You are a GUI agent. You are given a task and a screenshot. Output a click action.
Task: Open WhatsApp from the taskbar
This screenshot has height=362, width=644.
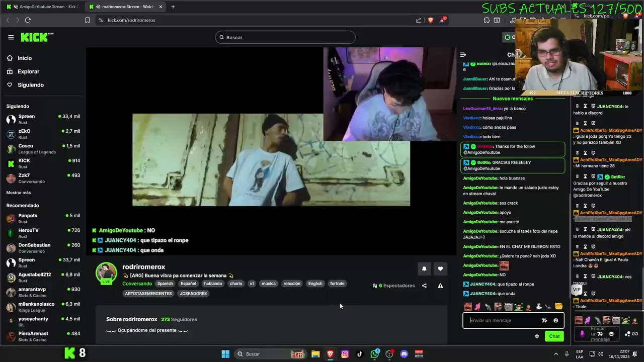tap(375, 354)
